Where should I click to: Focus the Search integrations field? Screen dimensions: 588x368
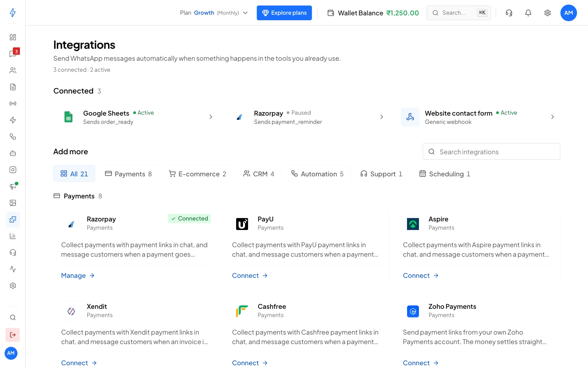click(x=492, y=151)
